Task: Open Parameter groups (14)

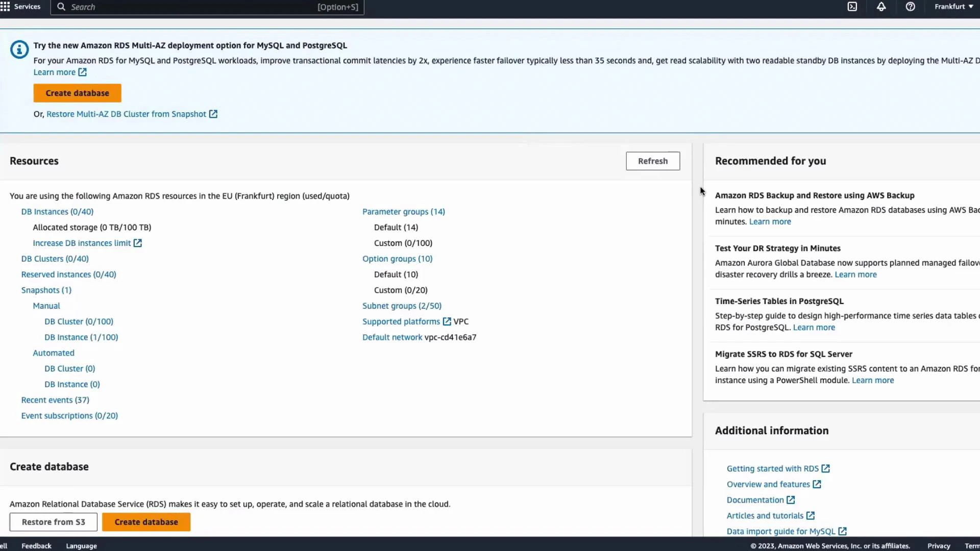Action: click(x=403, y=211)
